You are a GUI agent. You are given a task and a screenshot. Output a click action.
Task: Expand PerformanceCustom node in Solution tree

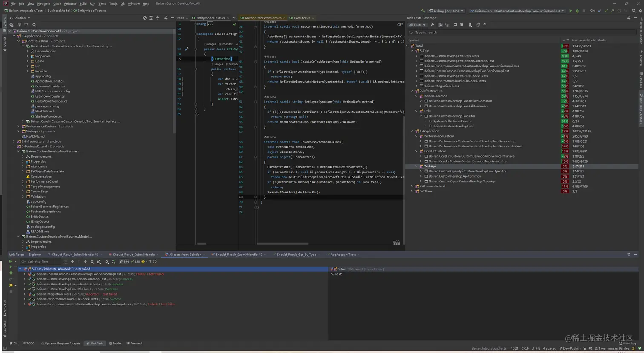click(18, 126)
